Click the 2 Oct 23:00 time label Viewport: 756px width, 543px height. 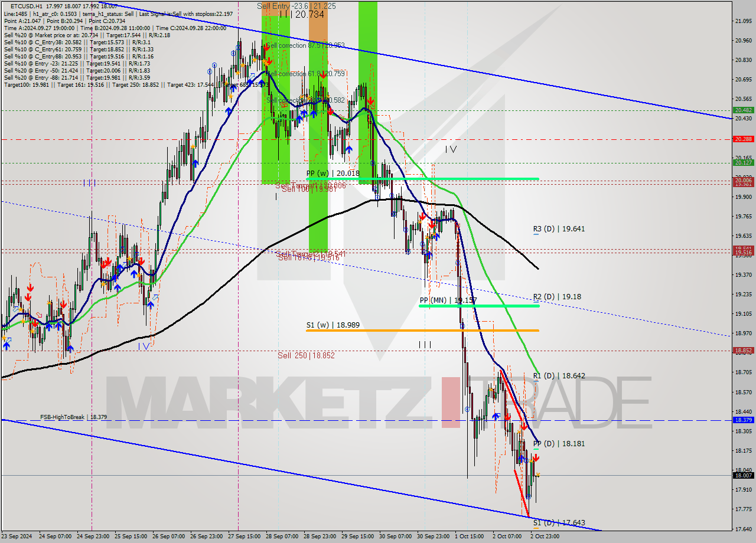(x=545, y=537)
